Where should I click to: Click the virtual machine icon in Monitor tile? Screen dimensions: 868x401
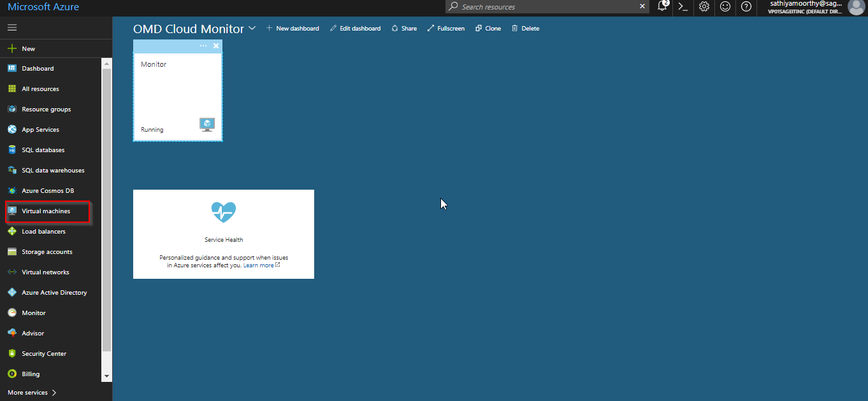206,124
